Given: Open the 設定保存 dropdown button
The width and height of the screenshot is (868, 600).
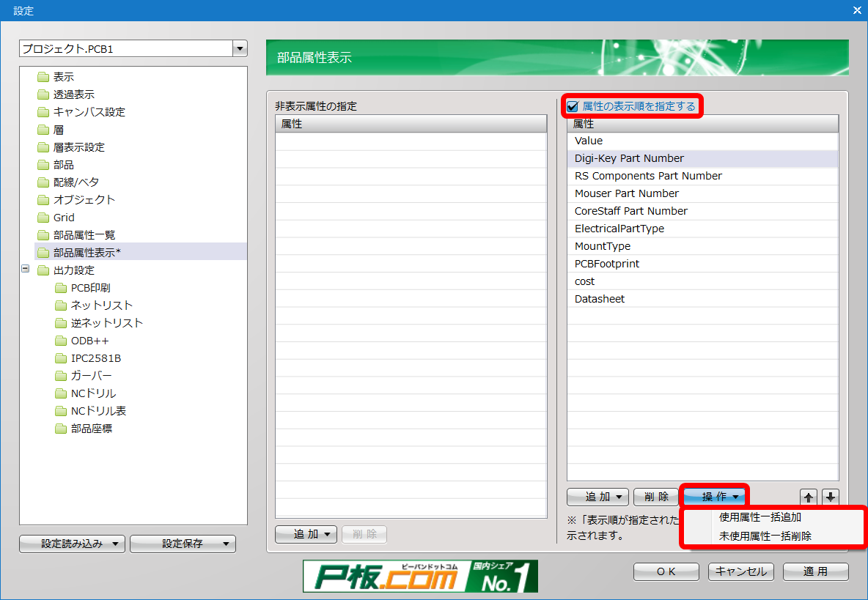Looking at the screenshot, I should pyautogui.click(x=183, y=544).
